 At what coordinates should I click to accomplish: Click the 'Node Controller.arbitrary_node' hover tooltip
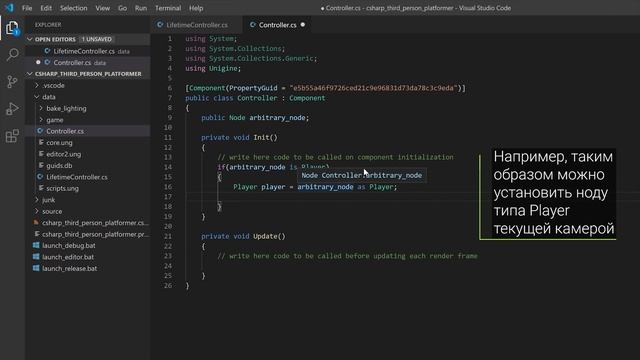362,175
